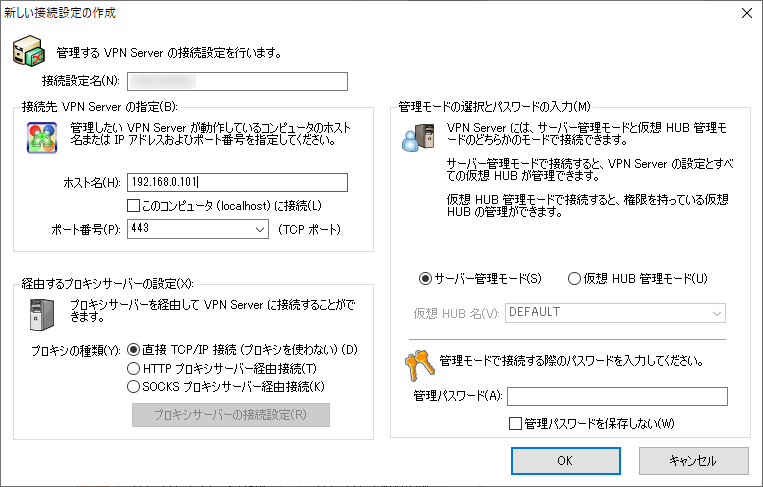The width and height of the screenshot is (763, 487).
Task: Click the キャンセル button
Action: 693,461
